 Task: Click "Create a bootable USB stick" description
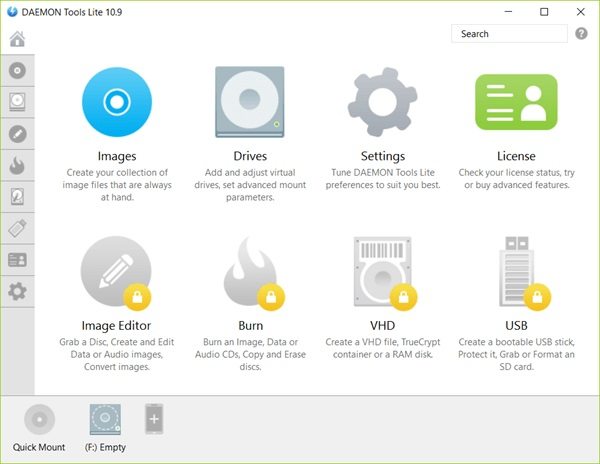click(x=516, y=354)
